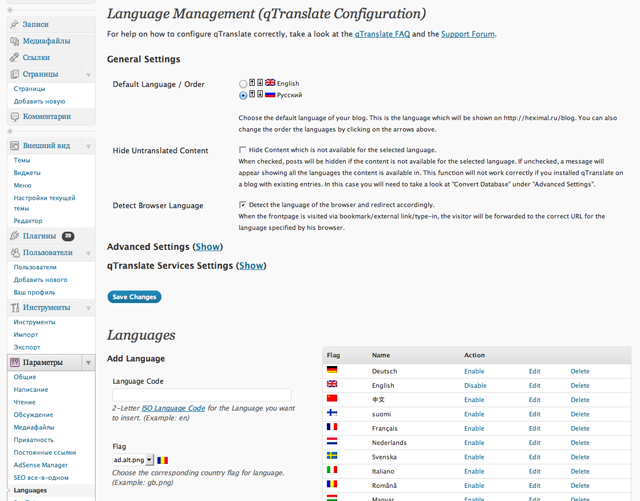Open Добавить новую under Страницы
This screenshot has width=640, height=501.
click(x=39, y=101)
